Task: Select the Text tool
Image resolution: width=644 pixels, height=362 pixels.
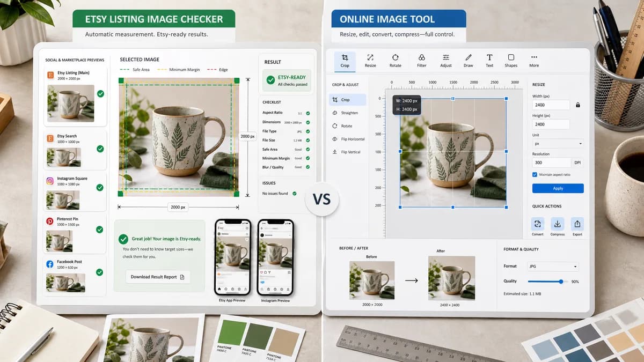Action: click(489, 61)
